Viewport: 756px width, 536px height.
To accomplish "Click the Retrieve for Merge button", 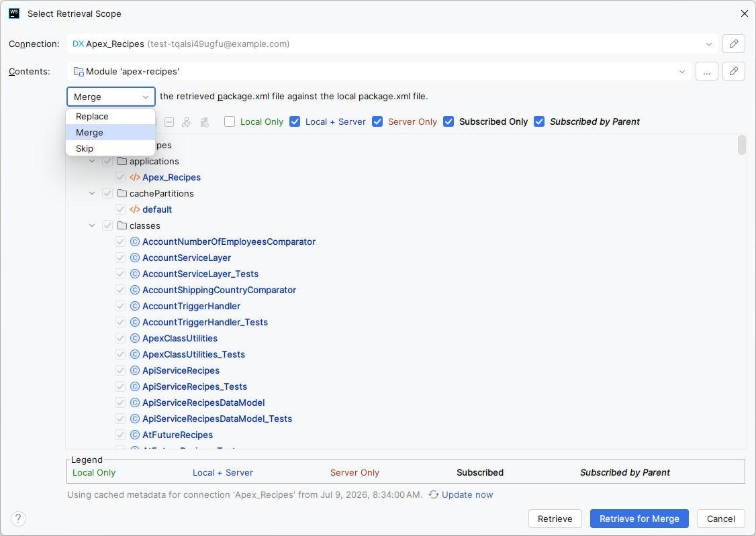I will 639,519.
